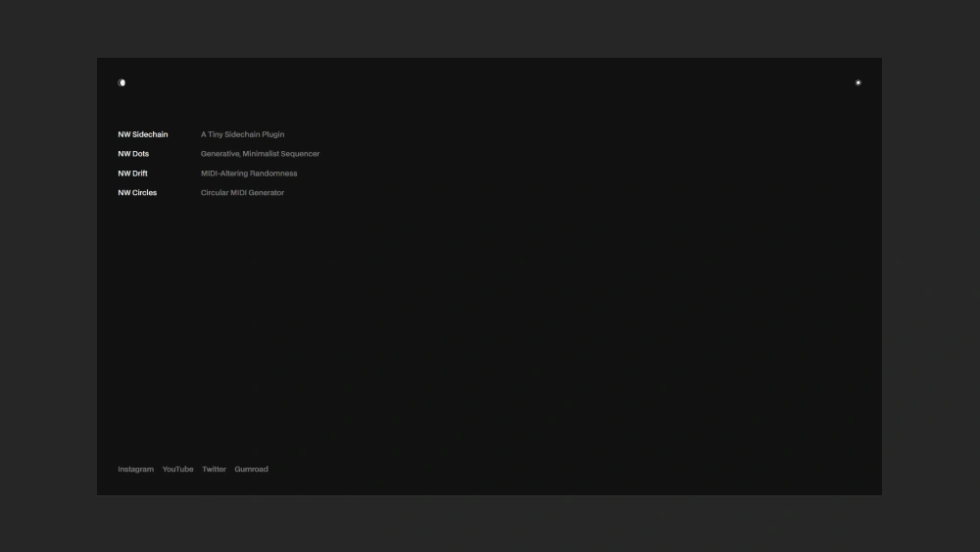The image size is (980, 552).
Task: Click the text 'A Tiny Sidechain Plugin'
Action: (x=242, y=134)
